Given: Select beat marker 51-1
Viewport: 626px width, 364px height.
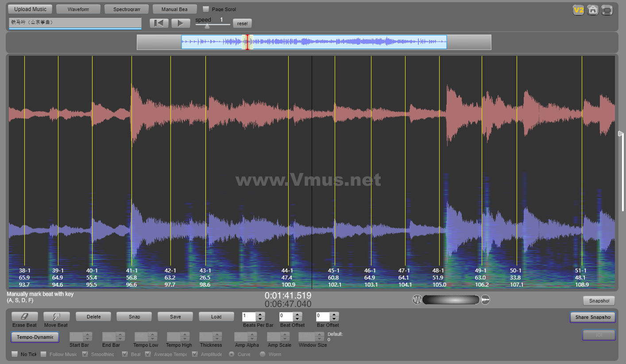Looking at the screenshot, I should (x=581, y=270).
